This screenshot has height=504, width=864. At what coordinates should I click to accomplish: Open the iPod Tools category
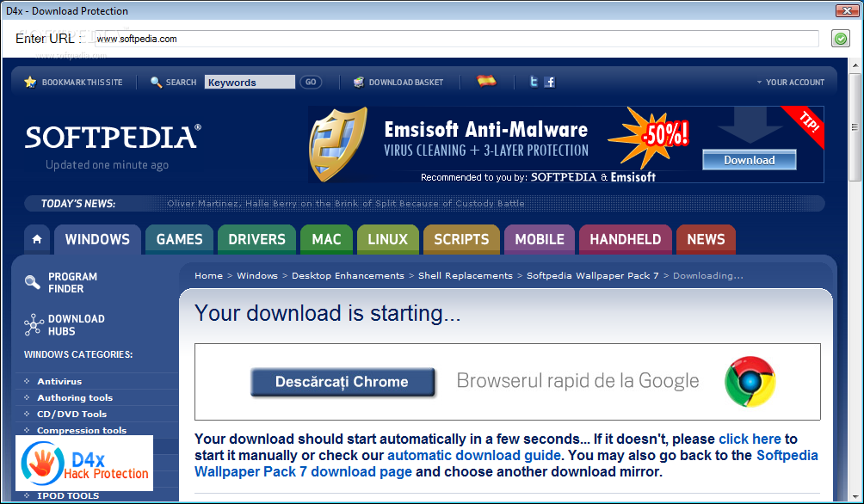tap(68, 495)
